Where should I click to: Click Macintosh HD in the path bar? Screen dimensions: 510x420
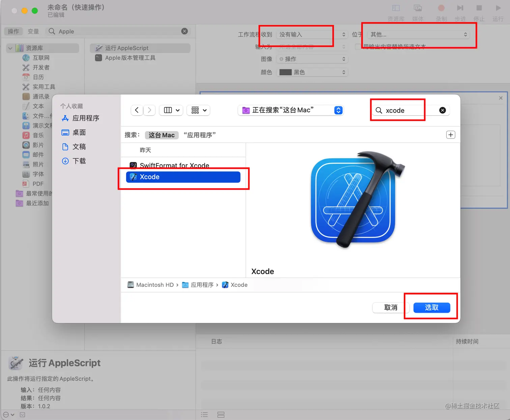pyautogui.click(x=151, y=285)
